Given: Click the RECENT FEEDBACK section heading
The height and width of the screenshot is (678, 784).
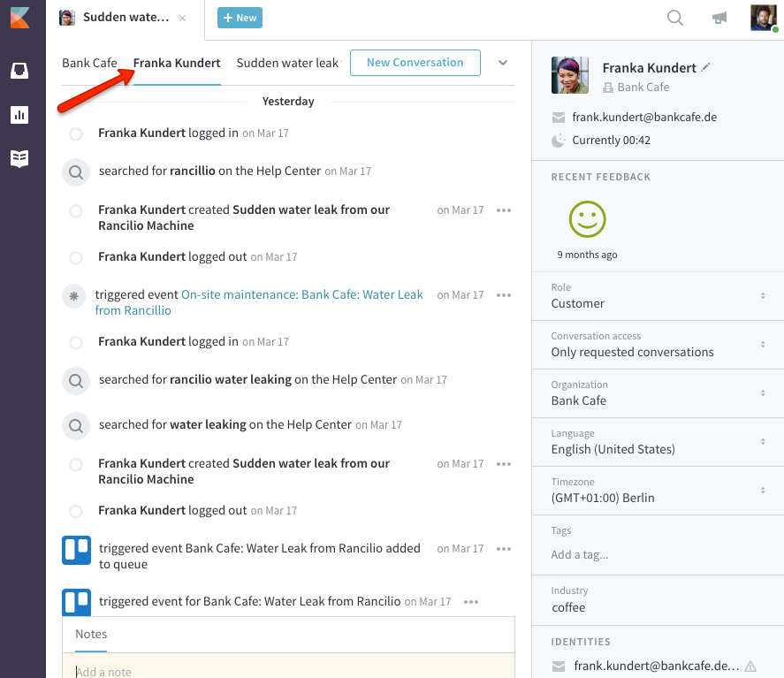Looking at the screenshot, I should pyautogui.click(x=600, y=177).
